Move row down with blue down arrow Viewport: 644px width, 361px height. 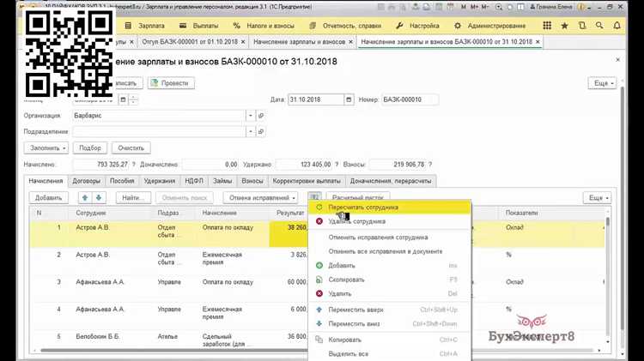[x=99, y=198]
